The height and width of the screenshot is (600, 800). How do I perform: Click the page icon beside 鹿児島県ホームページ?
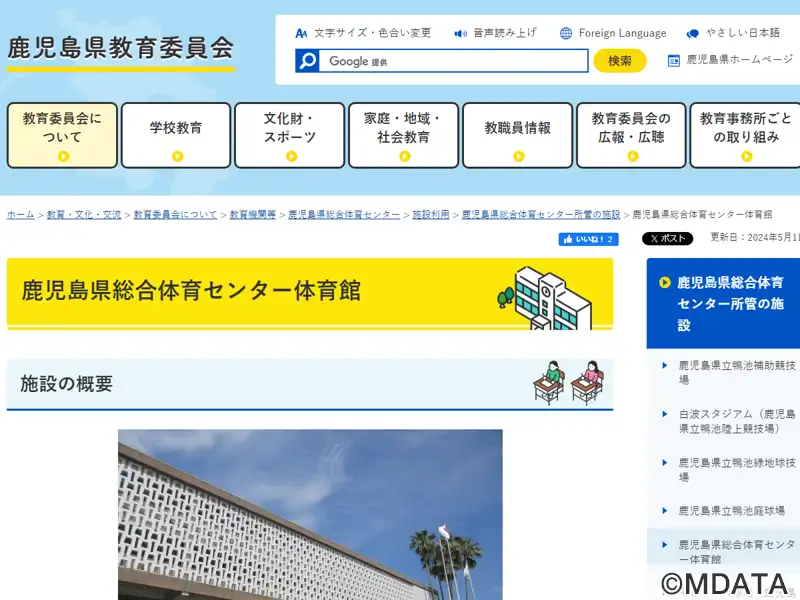674,61
